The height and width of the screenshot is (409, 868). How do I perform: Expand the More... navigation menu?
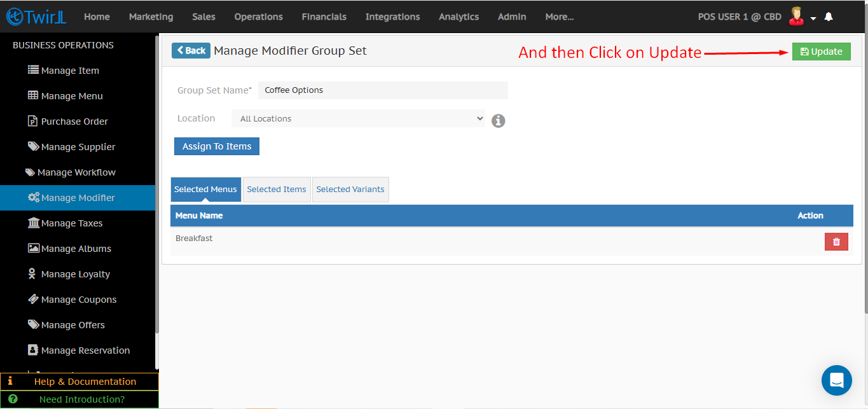click(559, 17)
